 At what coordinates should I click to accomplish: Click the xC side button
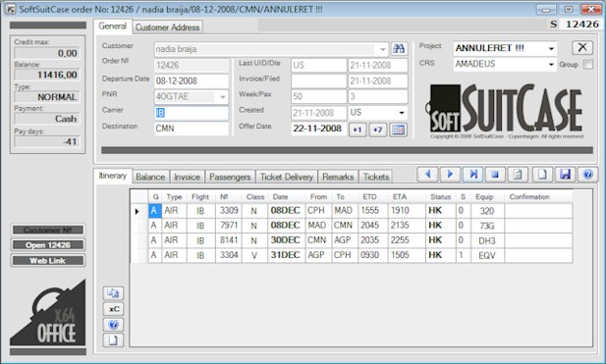[113, 309]
